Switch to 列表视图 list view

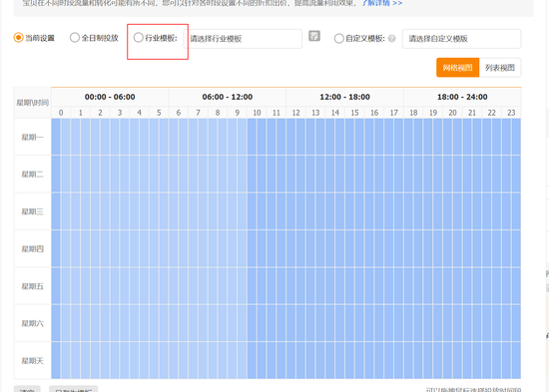point(500,68)
